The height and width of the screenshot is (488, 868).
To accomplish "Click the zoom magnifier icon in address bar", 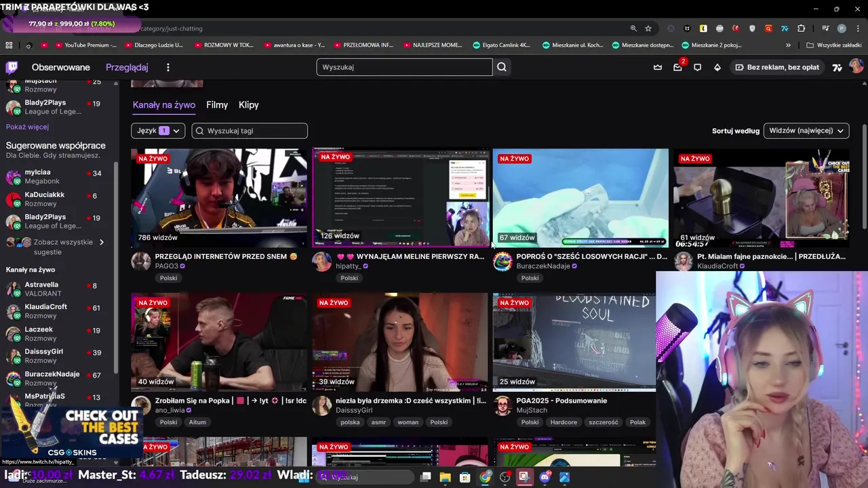I will coord(633,28).
